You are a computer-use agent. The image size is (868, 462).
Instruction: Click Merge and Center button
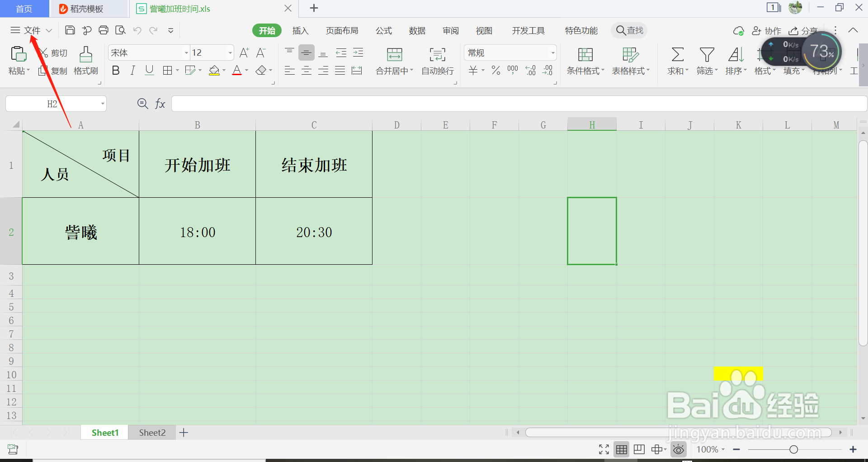(395, 61)
